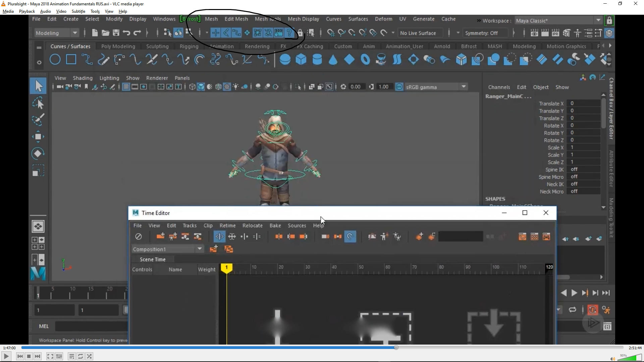Open VLC Playback menu
Viewport: 644px width, 362px height.
pyautogui.click(x=27, y=11)
